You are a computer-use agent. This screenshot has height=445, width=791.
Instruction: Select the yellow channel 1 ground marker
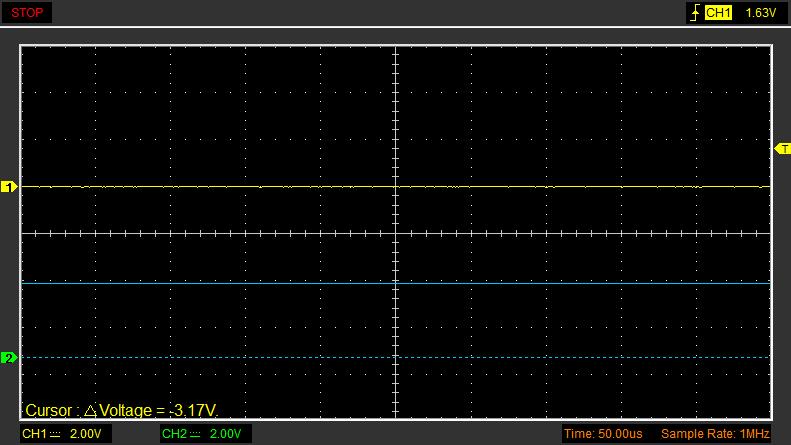tap(10, 187)
